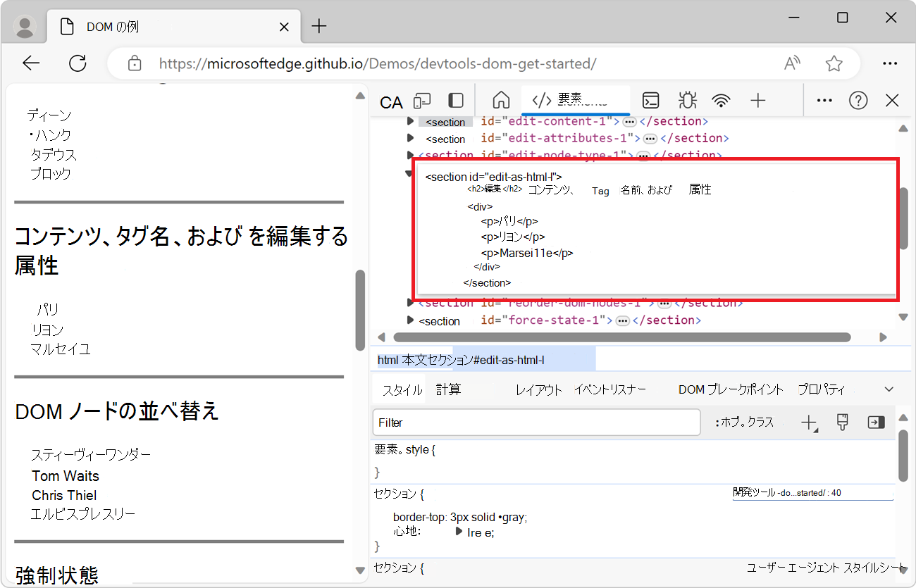Image resolution: width=916 pixels, height=588 pixels.
Task: Click the browser reload button
Action: click(78, 63)
